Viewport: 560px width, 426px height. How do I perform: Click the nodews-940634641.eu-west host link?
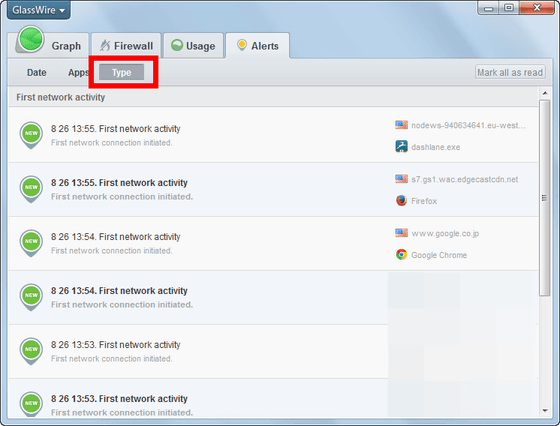coord(468,125)
